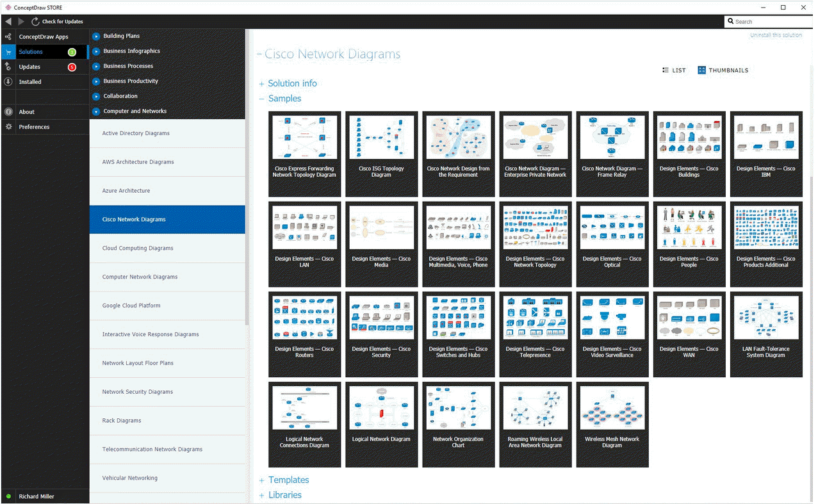Open Design Elements Cisco Security sample

click(382, 335)
